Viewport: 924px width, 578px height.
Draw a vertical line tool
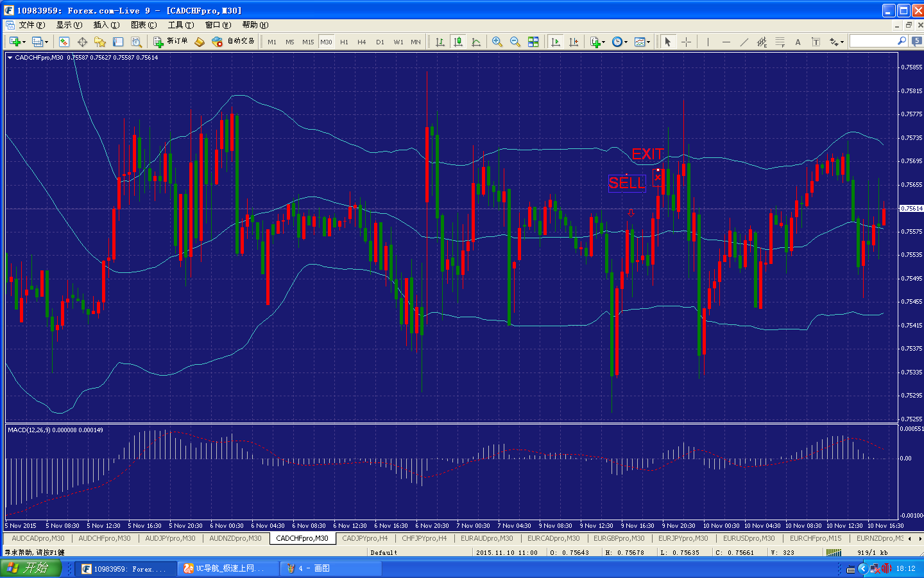[708, 42]
